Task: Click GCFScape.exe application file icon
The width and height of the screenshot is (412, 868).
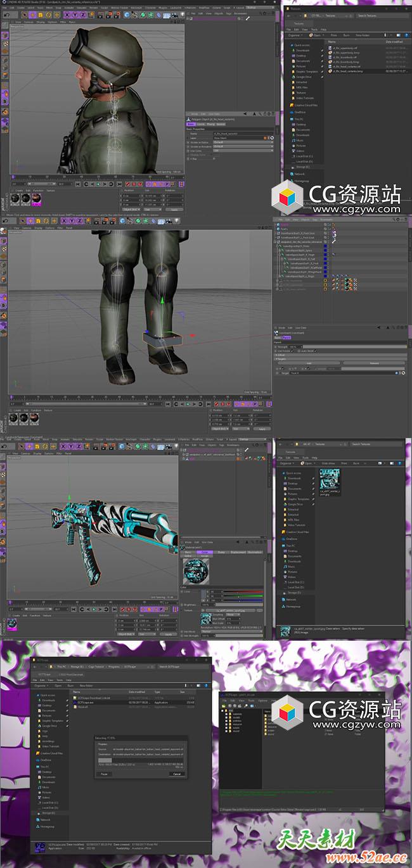Action: pyautogui.click(x=75, y=702)
